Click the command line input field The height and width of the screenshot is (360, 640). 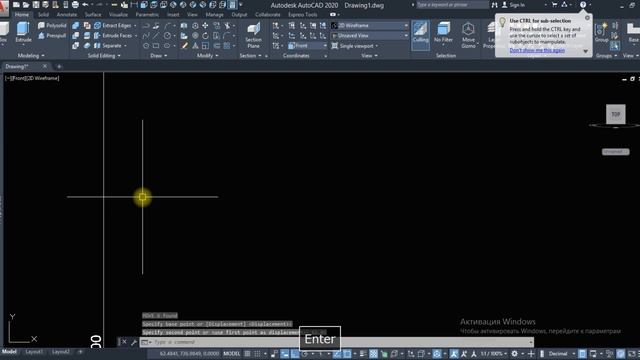click(x=337, y=342)
